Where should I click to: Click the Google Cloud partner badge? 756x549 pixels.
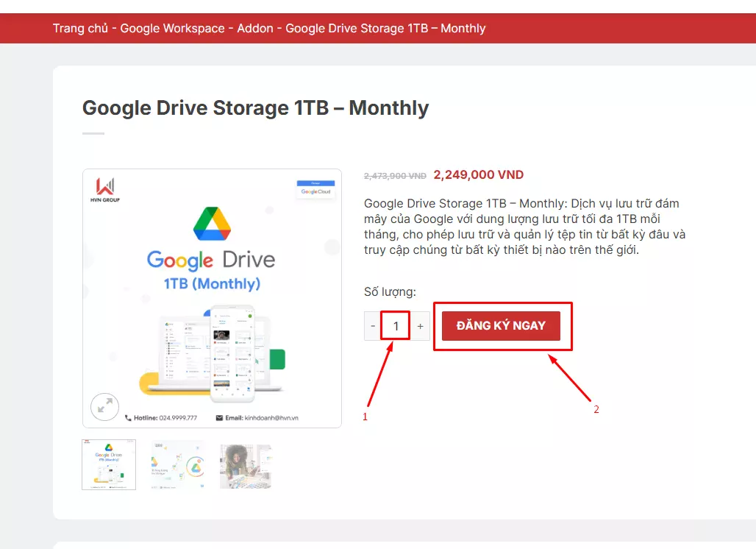tap(315, 188)
